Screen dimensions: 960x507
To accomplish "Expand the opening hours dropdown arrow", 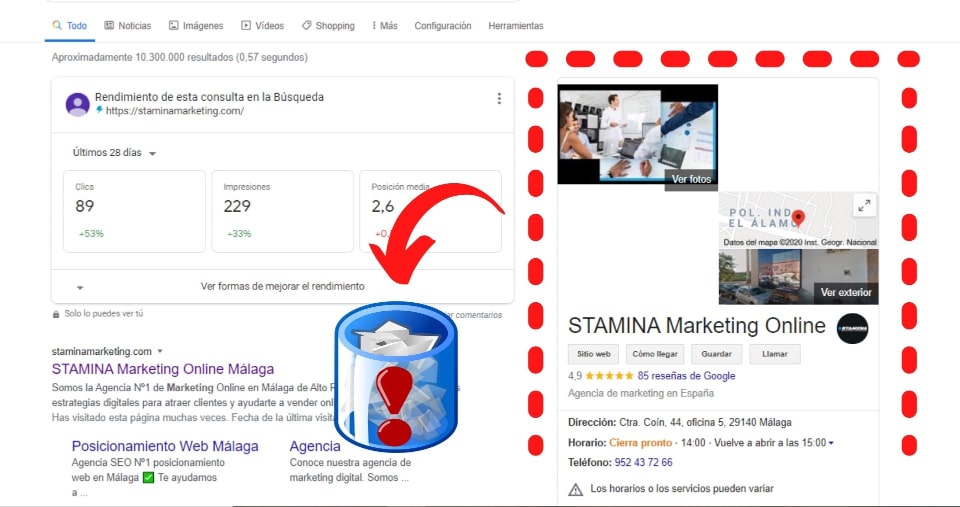I will point(831,443).
